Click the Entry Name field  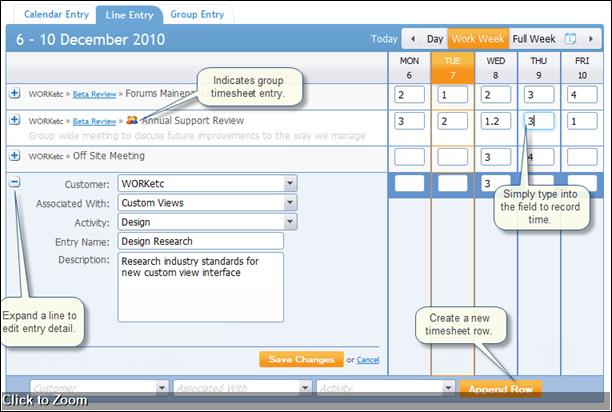tap(200, 241)
